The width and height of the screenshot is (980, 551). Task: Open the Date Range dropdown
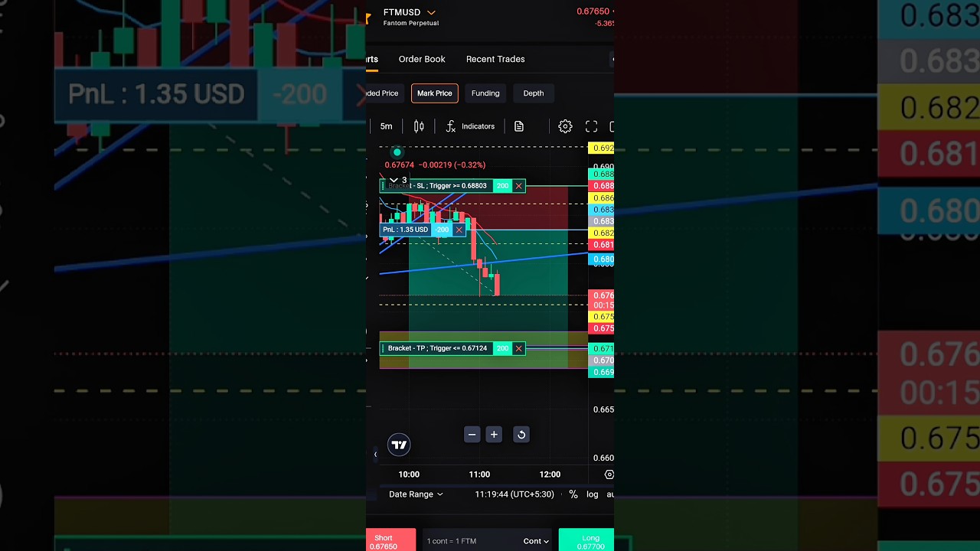[415, 494]
